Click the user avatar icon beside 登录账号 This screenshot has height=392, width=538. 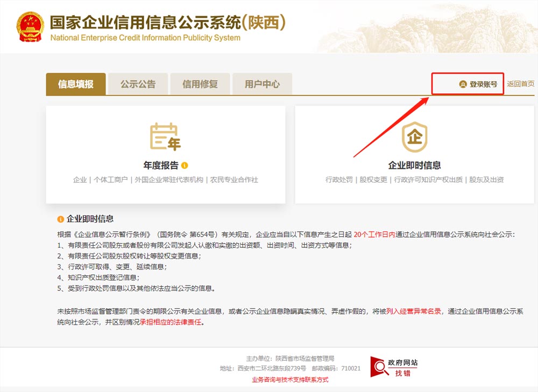463,84
